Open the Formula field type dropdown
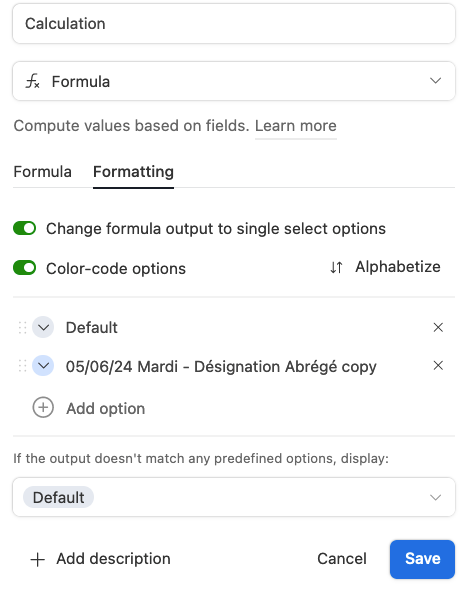The image size is (469, 591). [234, 81]
